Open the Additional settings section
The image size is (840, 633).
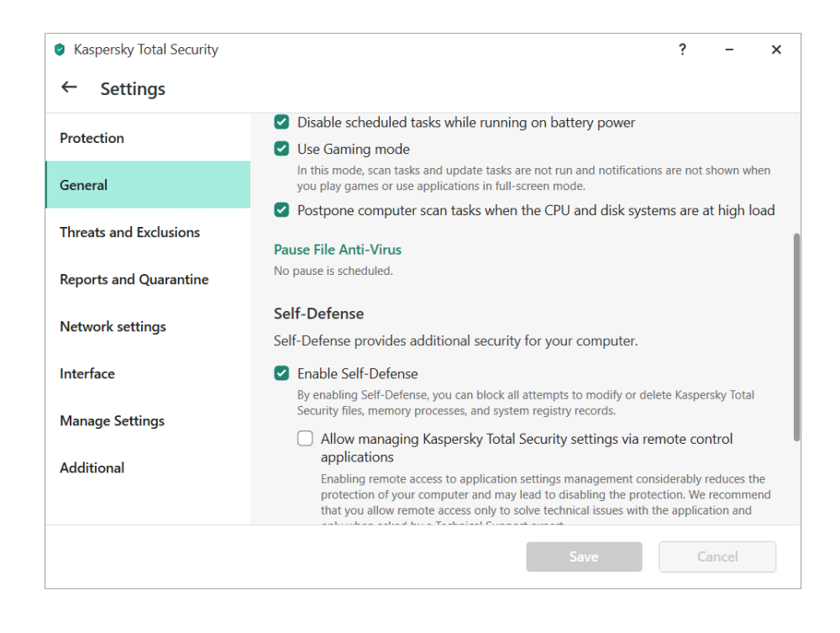tap(92, 467)
